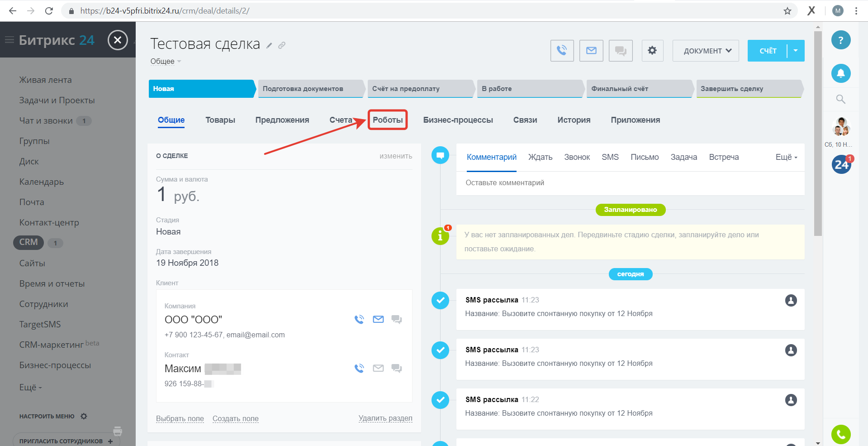Select the Звонок timeline tab

(577, 157)
